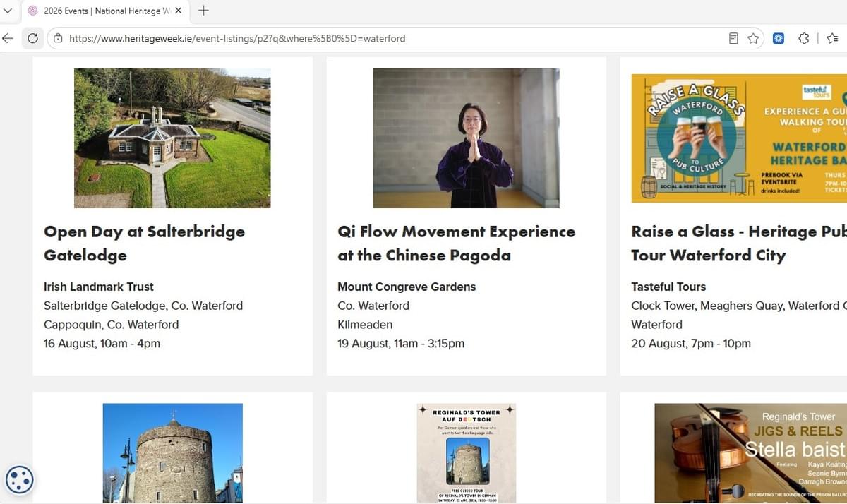Close the 2026 Events browser tab
This screenshot has height=504, width=847.
click(179, 11)
